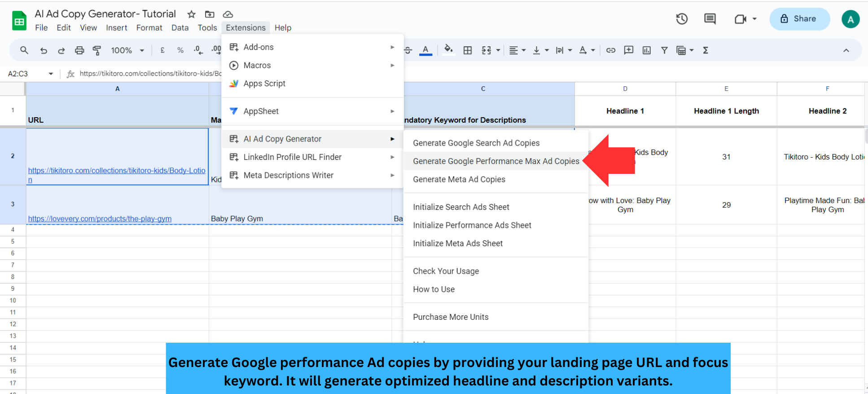This screenshot has height=394, width=868.
Task: Choose Initialize Search Ads Sheet
Action: pos(496,207)
